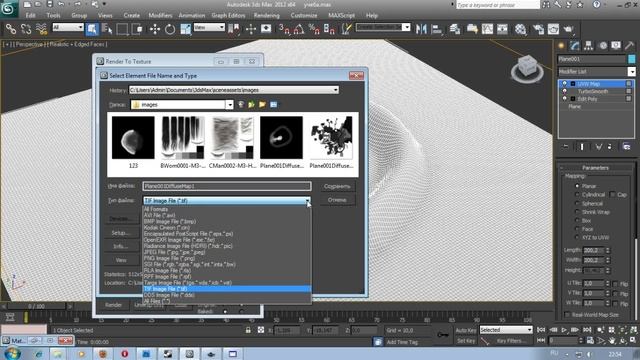
Task: Click Configure Modifier Sets icon
Action: click(626, 147)
